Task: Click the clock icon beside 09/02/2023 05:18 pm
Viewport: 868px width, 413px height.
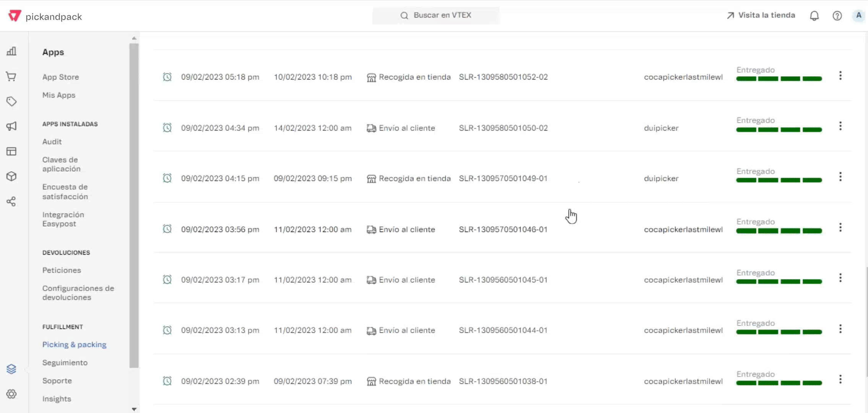Action: 167,77
